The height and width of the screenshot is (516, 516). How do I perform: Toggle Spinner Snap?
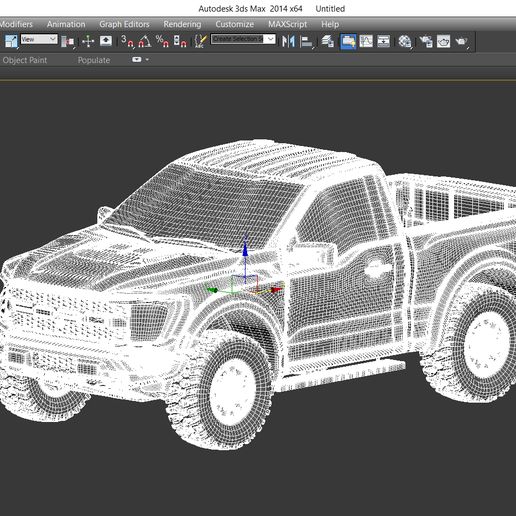180,41
